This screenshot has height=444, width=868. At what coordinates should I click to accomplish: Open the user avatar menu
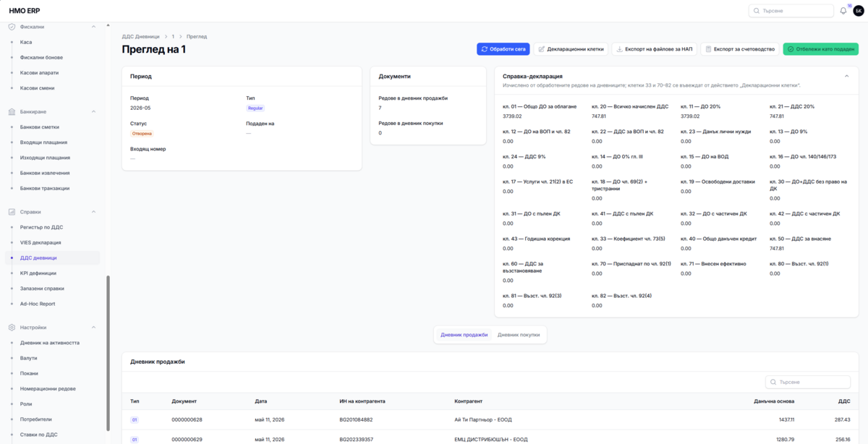click(x=859, y=11)
